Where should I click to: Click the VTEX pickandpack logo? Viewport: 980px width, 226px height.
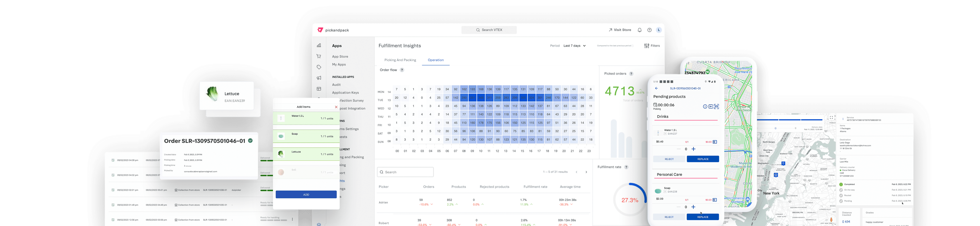tap(333, 30)
